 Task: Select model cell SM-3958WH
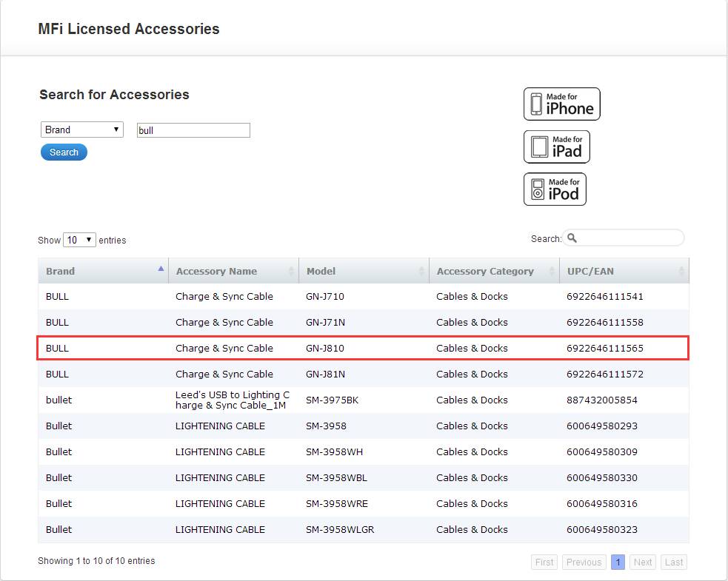click(x=334, y=452)
